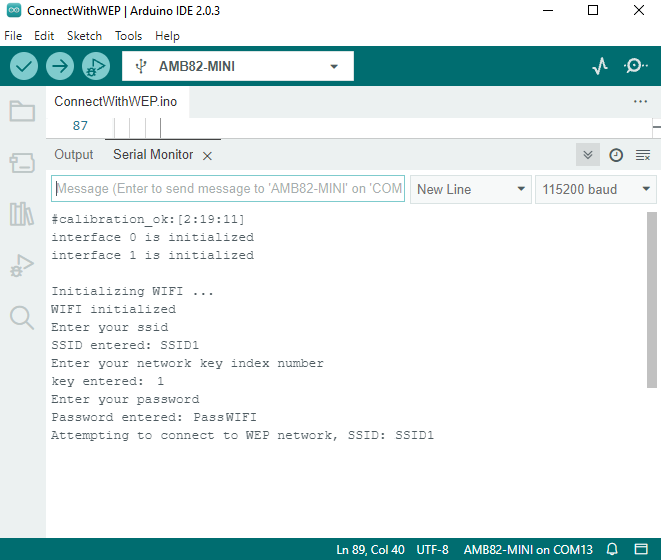
Task: Click the Upload arrow button
Action: point(60,66)
